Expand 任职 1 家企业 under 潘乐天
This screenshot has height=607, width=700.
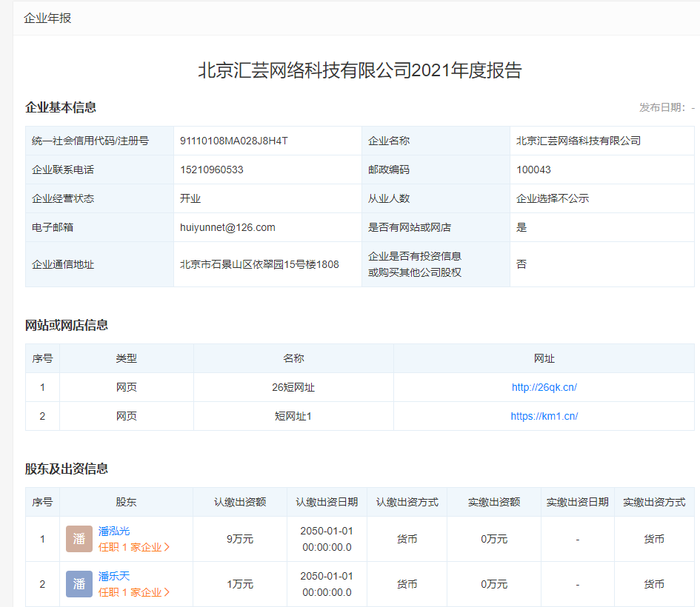click(134, 592)
